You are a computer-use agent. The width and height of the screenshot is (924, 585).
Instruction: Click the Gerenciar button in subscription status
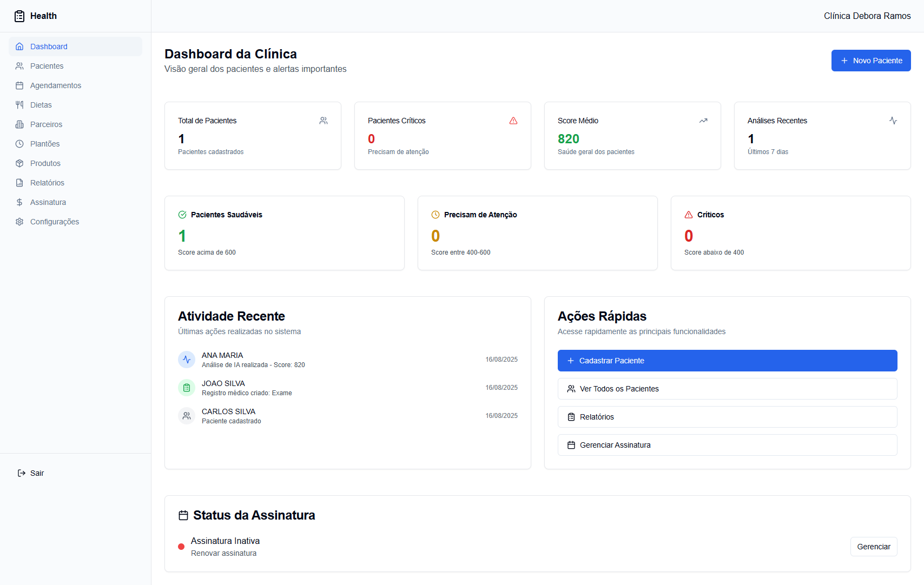pos(874,547)
